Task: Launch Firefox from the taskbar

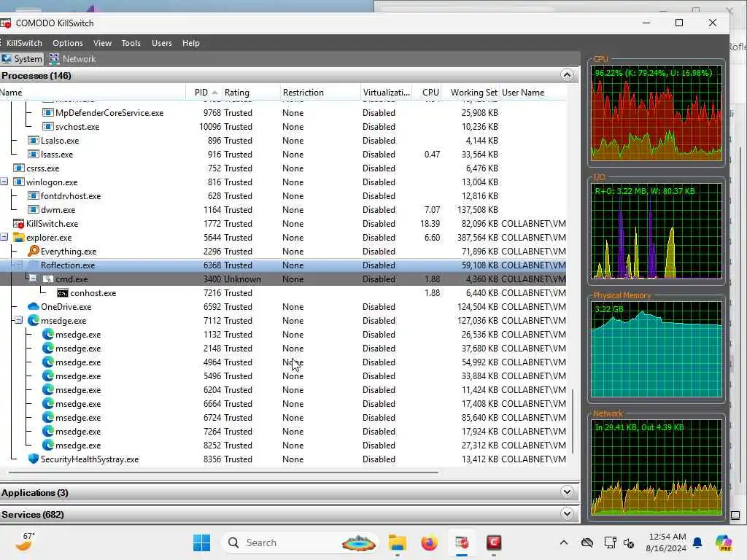Action: 429,542
